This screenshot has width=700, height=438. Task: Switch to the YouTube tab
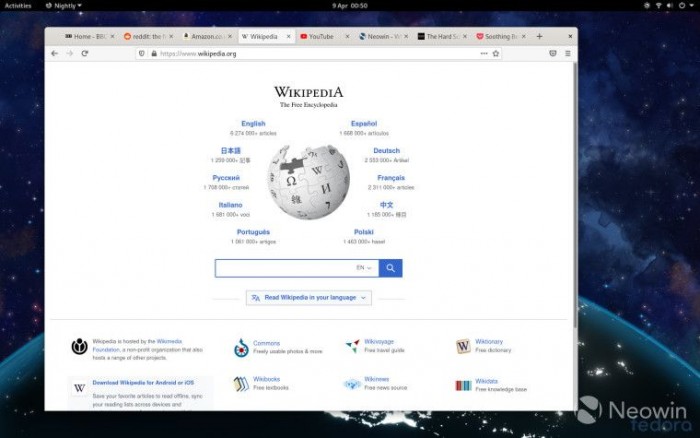(320, 36)
